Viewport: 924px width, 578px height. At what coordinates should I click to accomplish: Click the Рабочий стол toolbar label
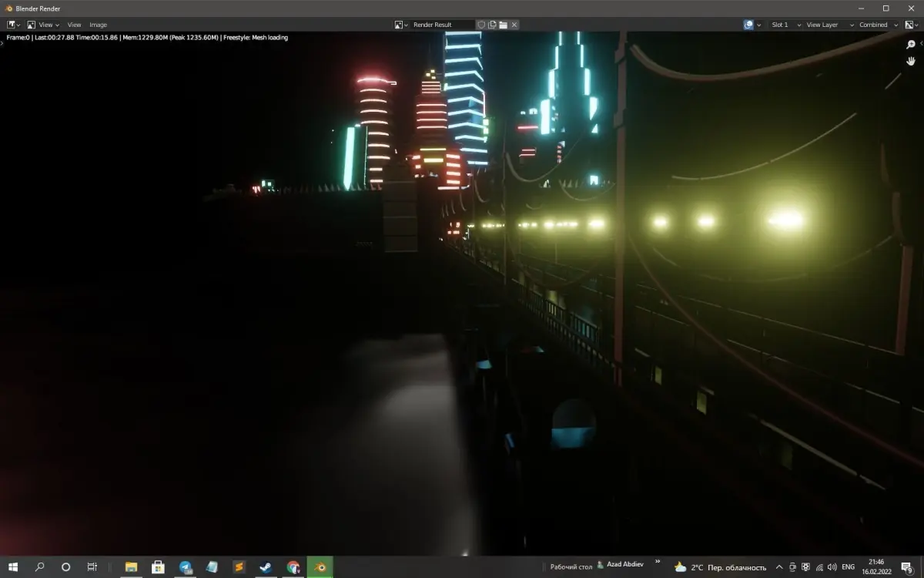571,567
